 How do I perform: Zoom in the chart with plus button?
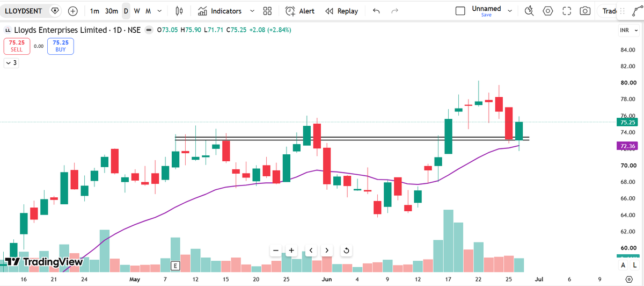[291, 251]
